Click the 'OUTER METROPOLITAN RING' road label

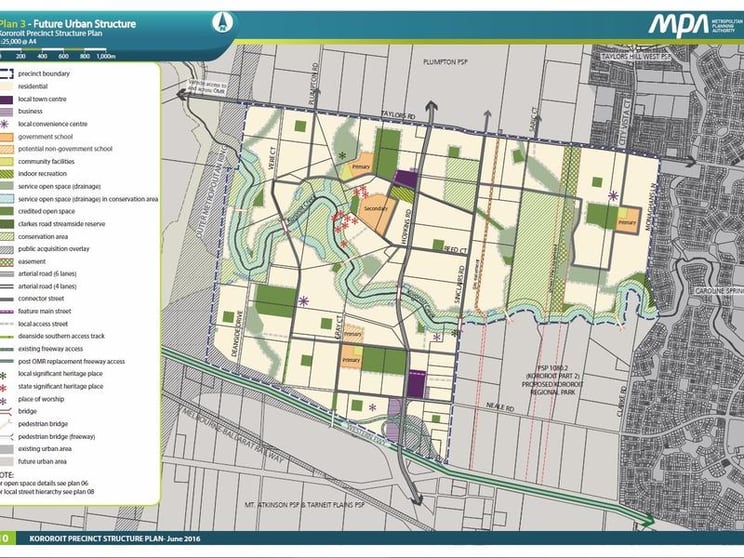(x=214, y=194)
